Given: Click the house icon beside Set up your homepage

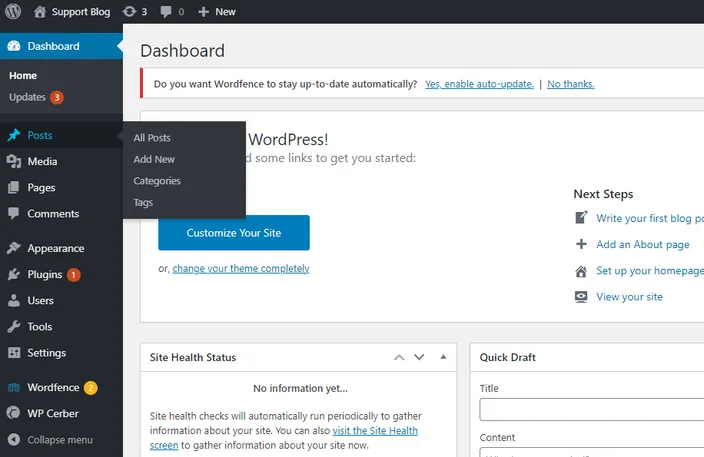Looking at the screenshot, I should pyautogui.click(x=581, y=271).
